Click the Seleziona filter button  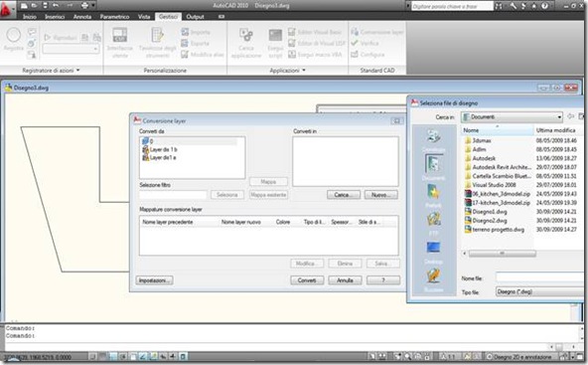[227, 195]
